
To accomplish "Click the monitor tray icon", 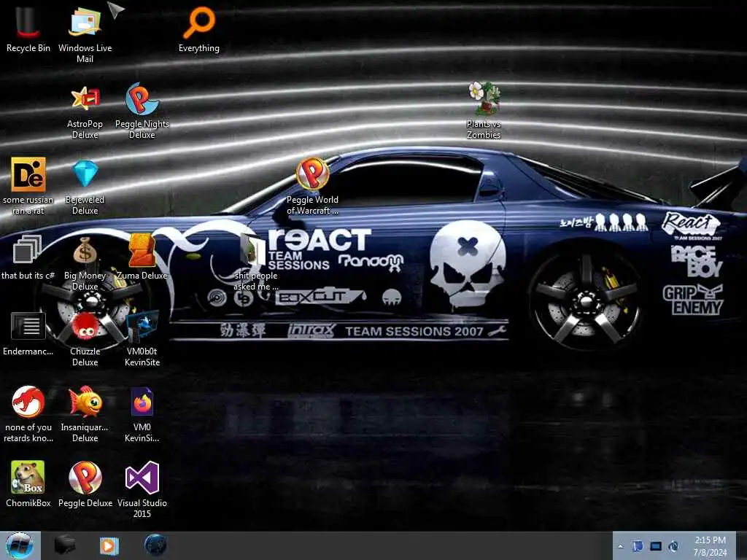I will pos(656,546).
